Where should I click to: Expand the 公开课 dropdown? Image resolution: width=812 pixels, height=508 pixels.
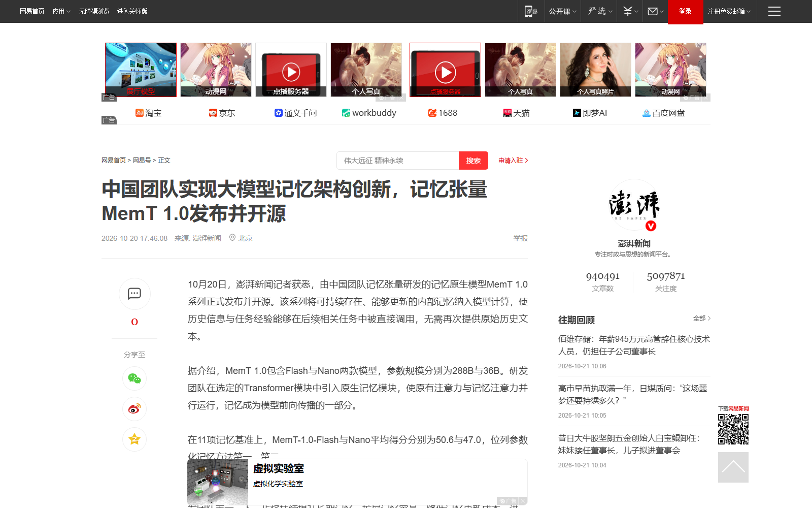coord(563,11)
